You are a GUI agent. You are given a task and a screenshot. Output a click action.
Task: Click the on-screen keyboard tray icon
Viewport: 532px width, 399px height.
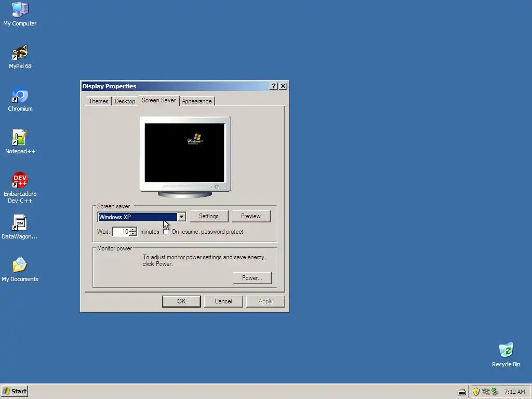tap(462, 392)
